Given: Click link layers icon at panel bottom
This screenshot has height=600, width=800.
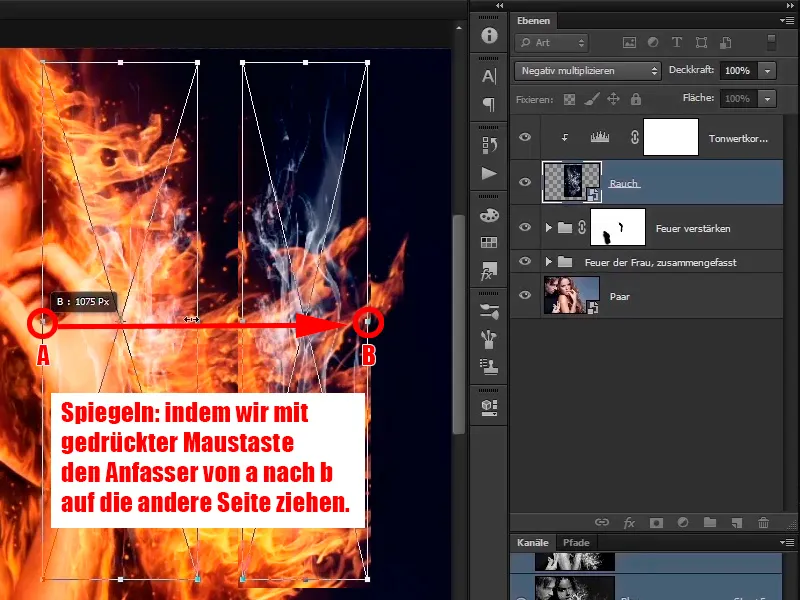Looking at the screenshot, I should (x=602, y=522).
